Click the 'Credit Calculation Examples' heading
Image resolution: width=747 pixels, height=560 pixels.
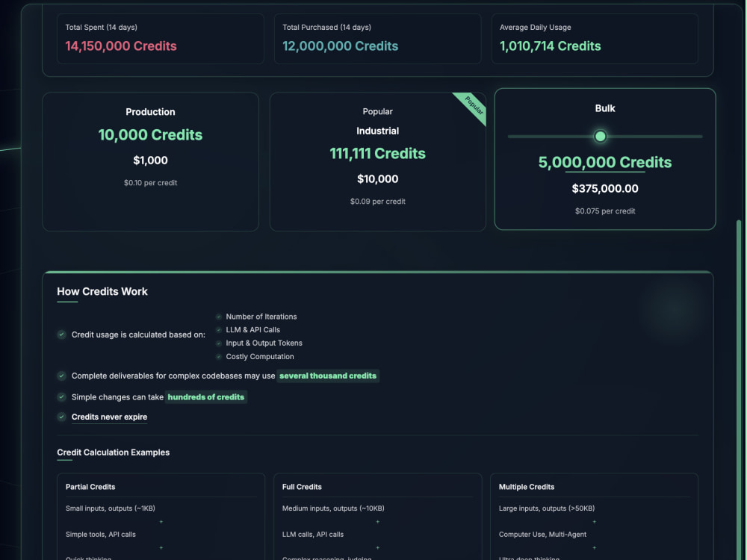click(114, 452)
